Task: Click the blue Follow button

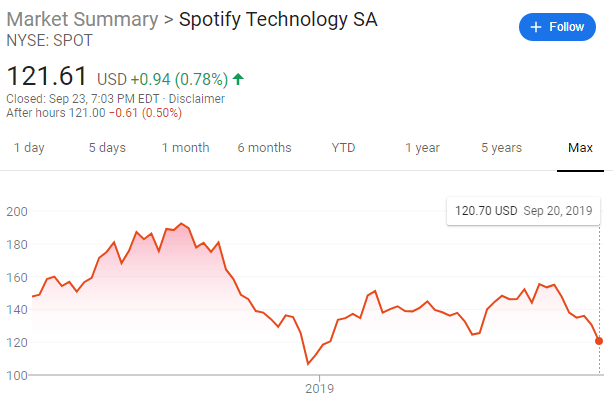Action: (x=556, y=27)
